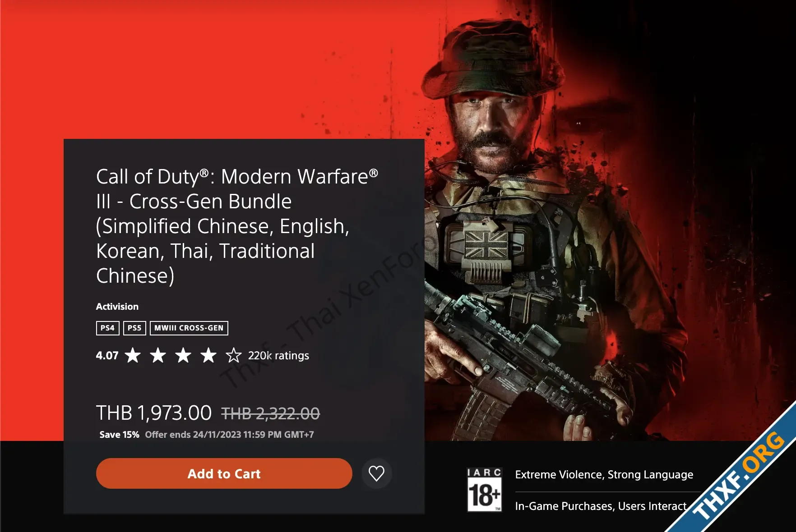Click the struck-through THB 2,322.00 original price

click(270, 413)
